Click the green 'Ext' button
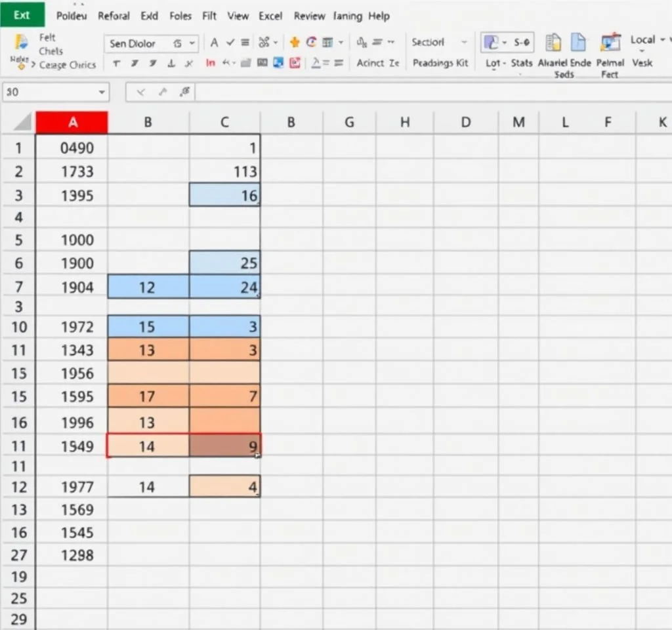 22,14
